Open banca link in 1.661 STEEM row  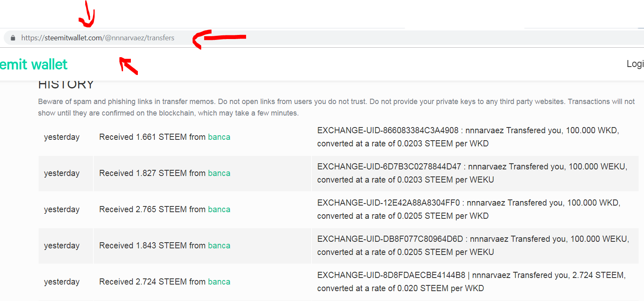(x=219, y=137)
